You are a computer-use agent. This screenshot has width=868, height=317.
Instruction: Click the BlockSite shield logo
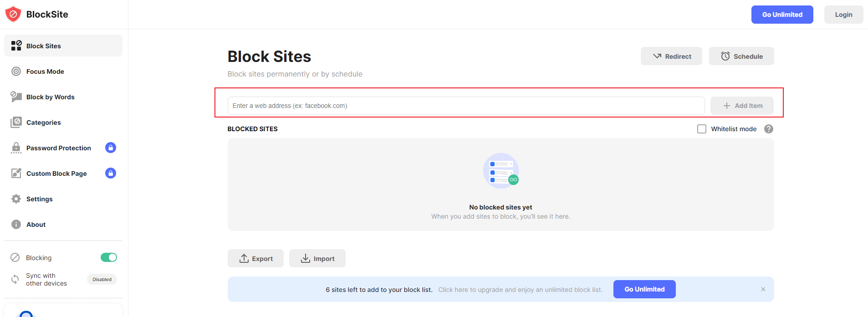tap(13, 14)
